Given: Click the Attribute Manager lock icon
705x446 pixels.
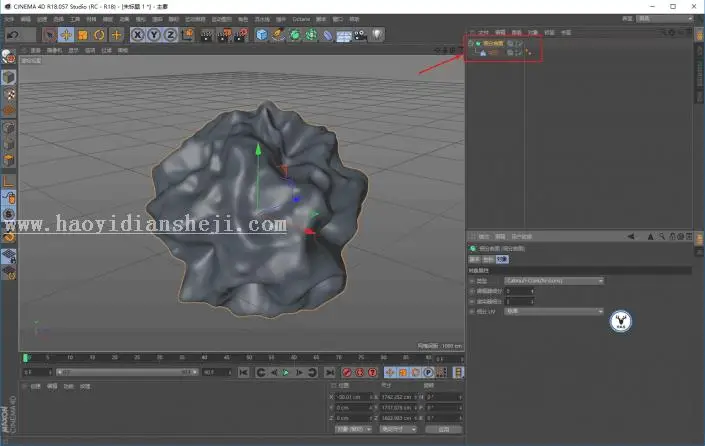Looking at the screenshot, I should (673, 236).
